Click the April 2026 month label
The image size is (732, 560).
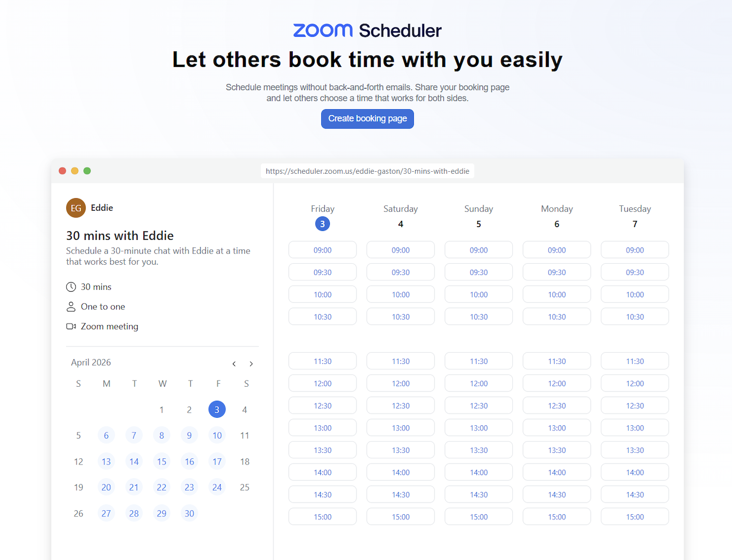coord(91,362)
